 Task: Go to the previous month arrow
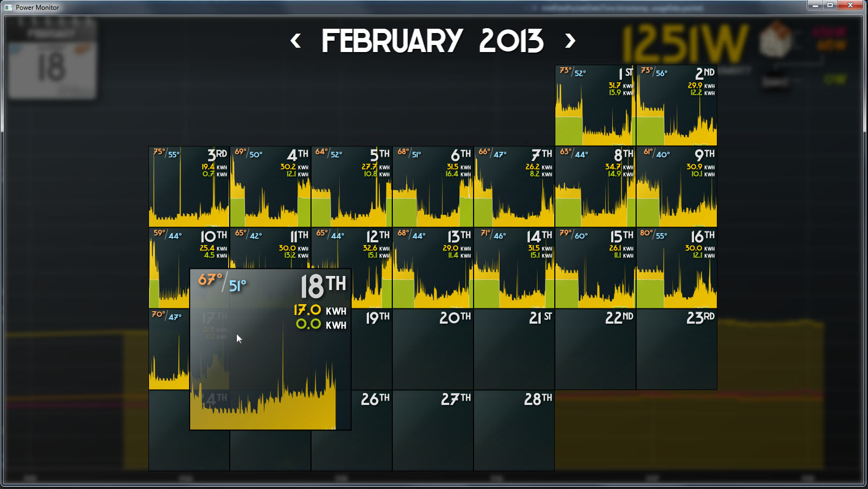(295, 41)
